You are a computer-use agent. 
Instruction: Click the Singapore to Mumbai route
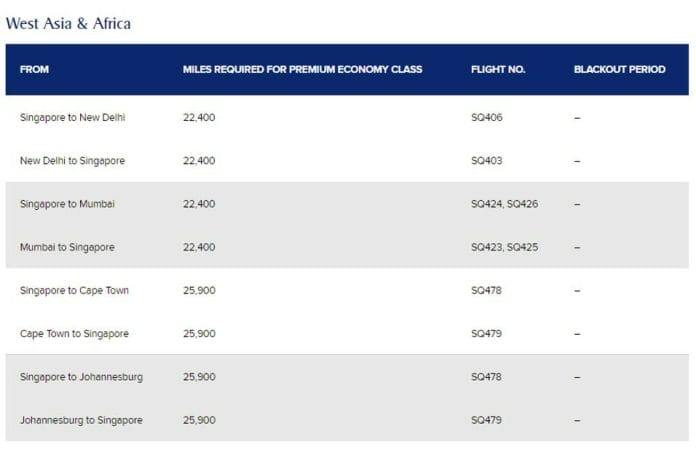click(x=67, y=204)
